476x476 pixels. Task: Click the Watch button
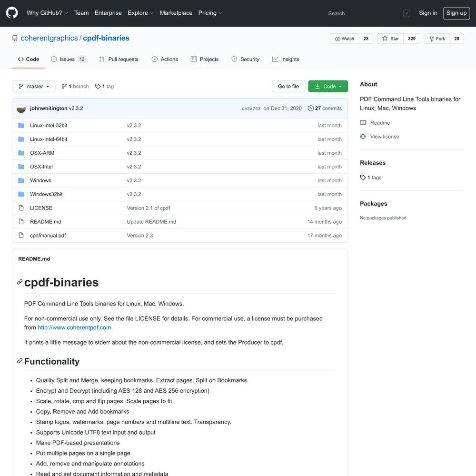pos(345,39)
